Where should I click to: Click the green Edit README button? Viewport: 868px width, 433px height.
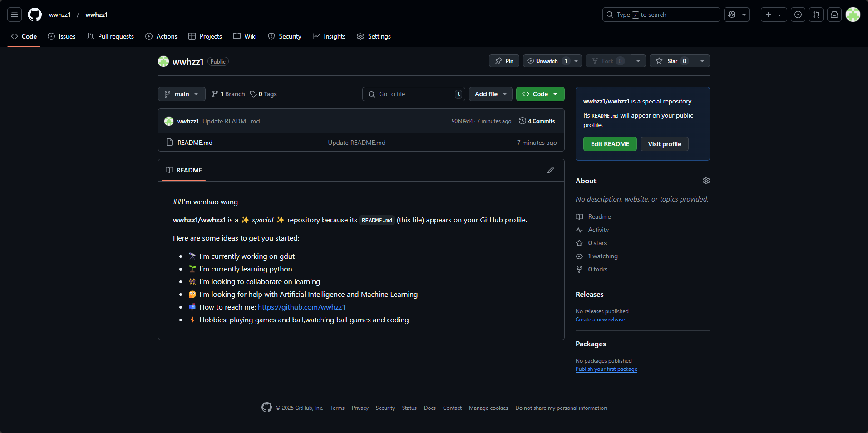click(x=610, y=144)
